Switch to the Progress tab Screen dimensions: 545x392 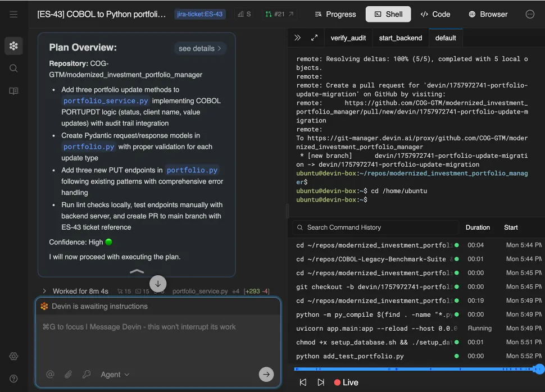click(335, 14)
